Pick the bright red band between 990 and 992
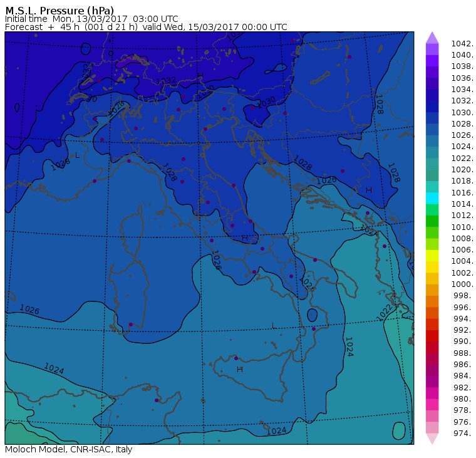 [432, 336]
